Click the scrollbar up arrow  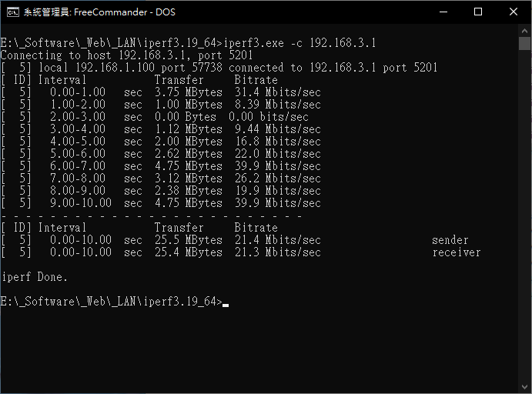coord(524,31)
